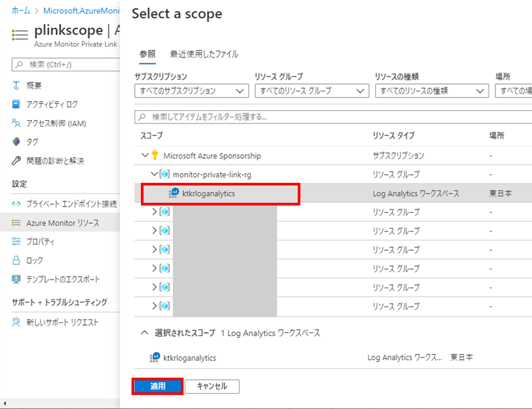The height and width of the screenshot is (409, 532).
Task: Click the プライベート エンドポイント接続 icon
Action: (16, 203)
